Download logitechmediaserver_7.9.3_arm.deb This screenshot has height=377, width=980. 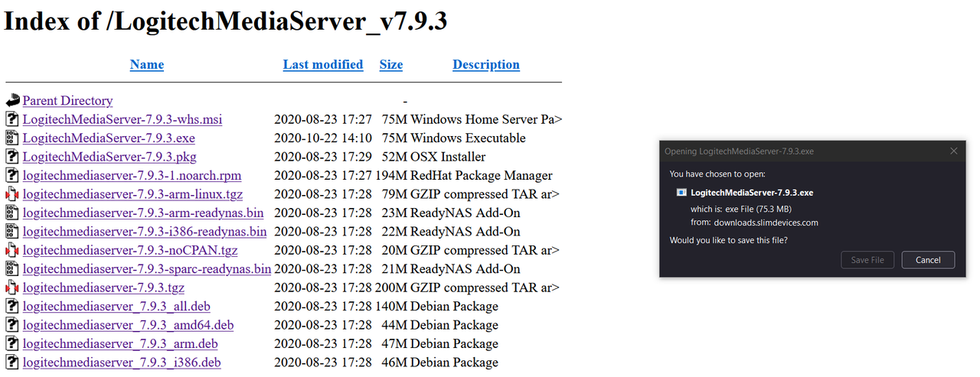click(120, 343)
